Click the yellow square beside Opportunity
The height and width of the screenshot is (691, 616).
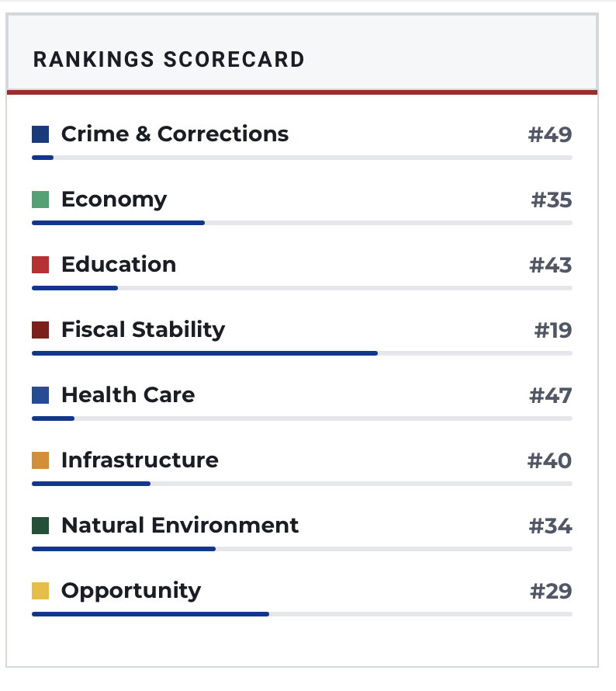point(40,591)
